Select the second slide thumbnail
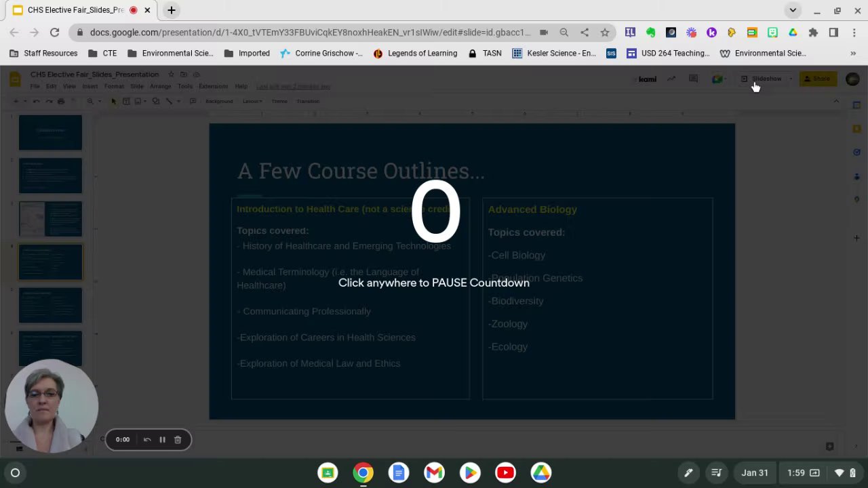The height and width of the screenshot is (488, 868). (x=50, y=176)
